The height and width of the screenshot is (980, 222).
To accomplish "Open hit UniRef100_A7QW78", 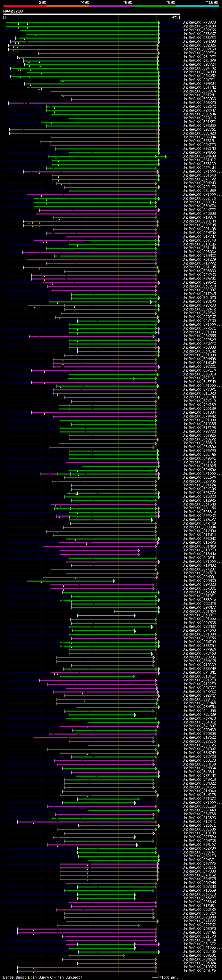I will tap(199, 23).
